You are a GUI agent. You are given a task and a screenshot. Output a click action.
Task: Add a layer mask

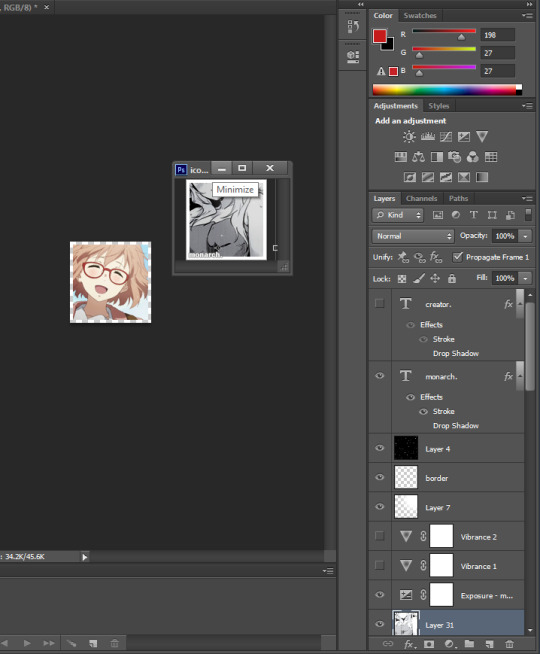(x=429, y=644)
